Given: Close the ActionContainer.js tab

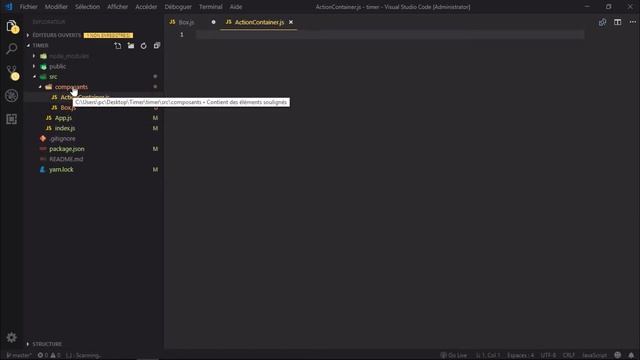Looking at the screenshot, I should click(291, 22).
